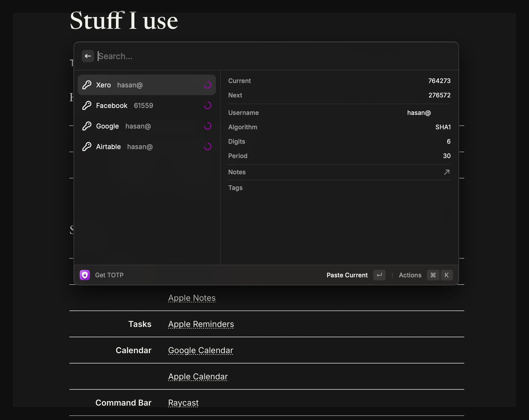Screen dimensions: 529x420
Task: Click the Tasks row label
Action: coord(140,324)
